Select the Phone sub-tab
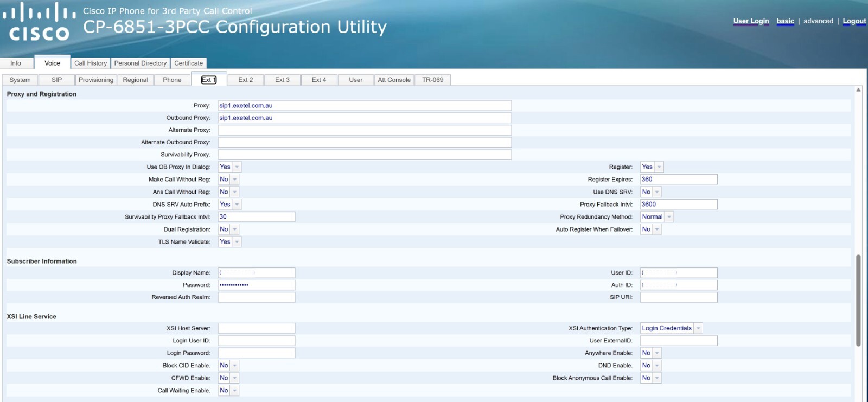Image resolution: width=868 pixels, height=402 pixels. point(172,80)
